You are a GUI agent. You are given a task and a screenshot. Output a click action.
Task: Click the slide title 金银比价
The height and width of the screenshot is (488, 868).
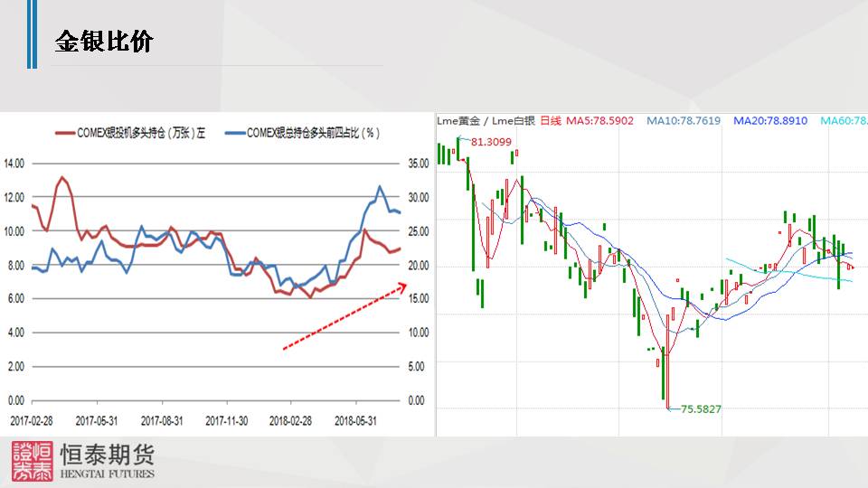(x=104, y=42)
